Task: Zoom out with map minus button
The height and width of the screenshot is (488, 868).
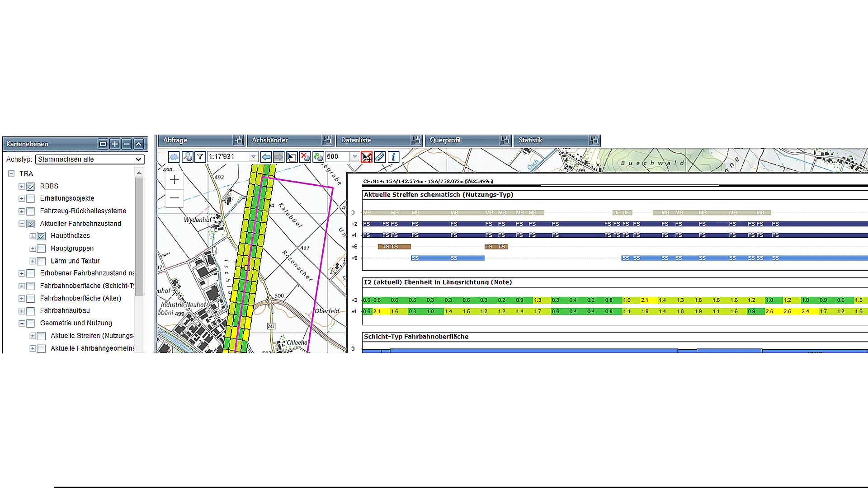Action: [x=175, y=198]
